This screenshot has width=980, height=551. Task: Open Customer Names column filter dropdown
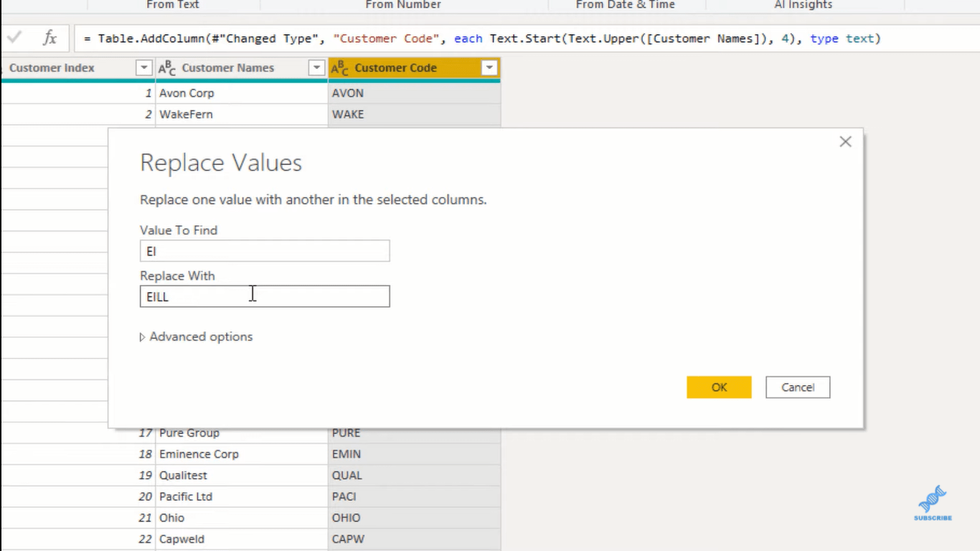(316, 68)
